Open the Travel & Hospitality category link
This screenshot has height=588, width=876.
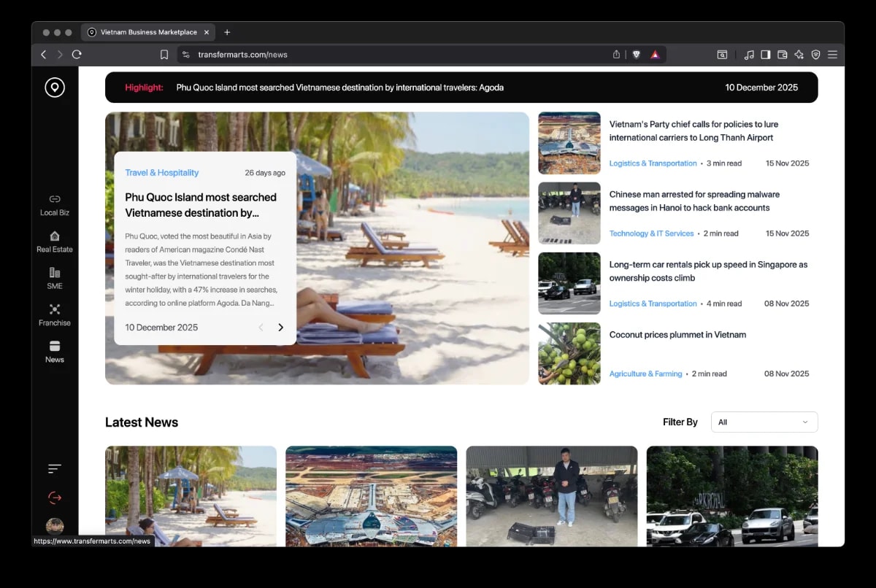point(161,173)
